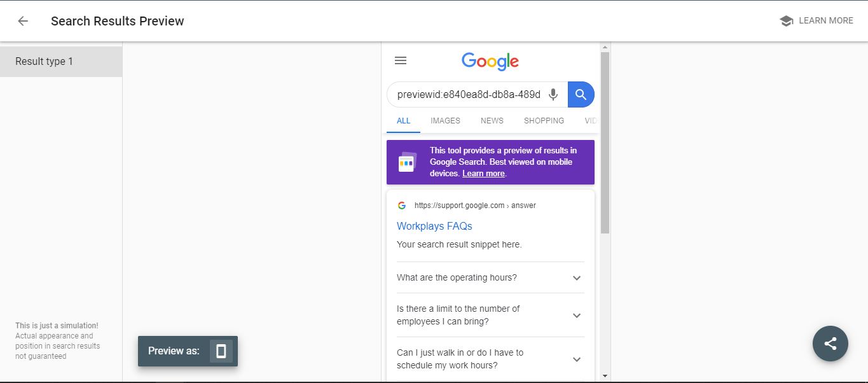Viewport: 868px width, 383px height.
Task: Click the Google logo
Action: click(490, 61)
